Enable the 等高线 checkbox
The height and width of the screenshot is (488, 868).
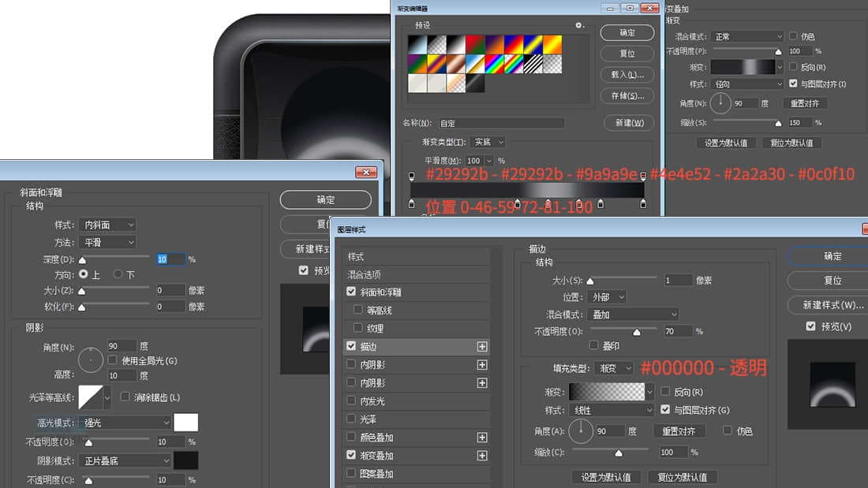tap(357, 310)
